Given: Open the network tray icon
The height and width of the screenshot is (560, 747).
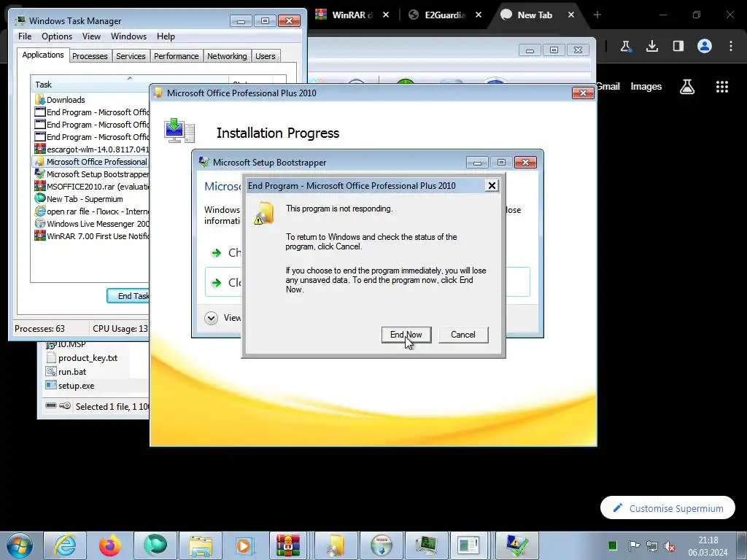Looking at the screenshot, I should coord(651,545).
